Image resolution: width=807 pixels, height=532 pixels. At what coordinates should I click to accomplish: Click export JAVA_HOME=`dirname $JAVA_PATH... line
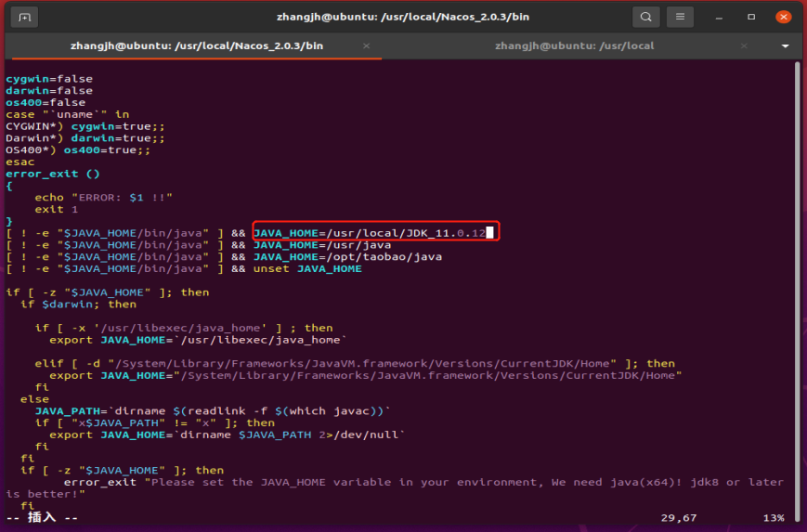227,435
